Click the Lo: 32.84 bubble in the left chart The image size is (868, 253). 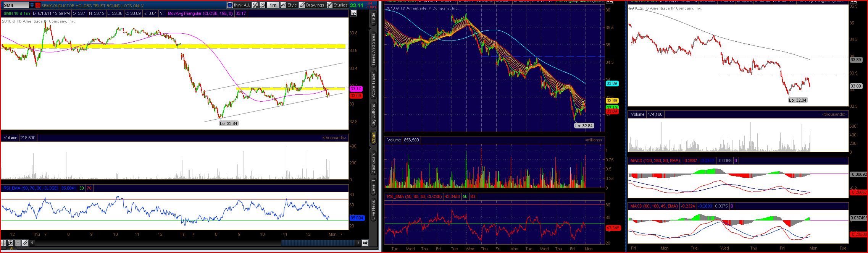229,123
